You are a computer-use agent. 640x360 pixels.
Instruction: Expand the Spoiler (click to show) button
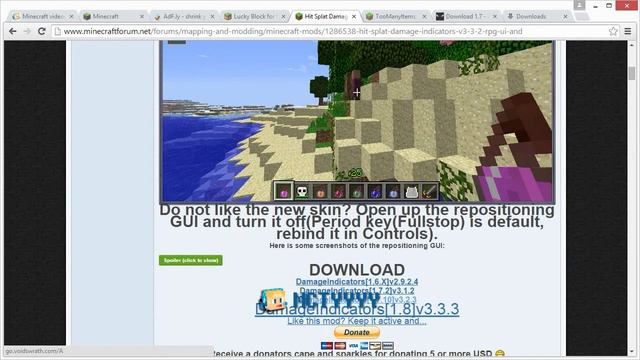[191, 260]
